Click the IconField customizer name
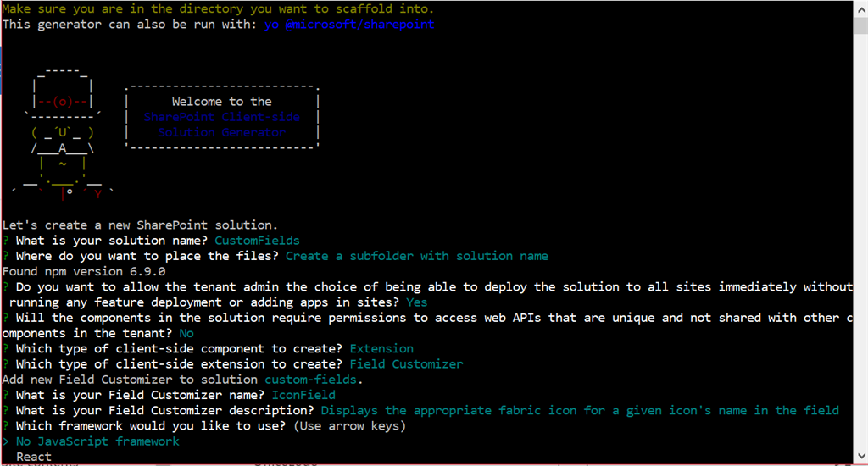 (x=303, y=395)
